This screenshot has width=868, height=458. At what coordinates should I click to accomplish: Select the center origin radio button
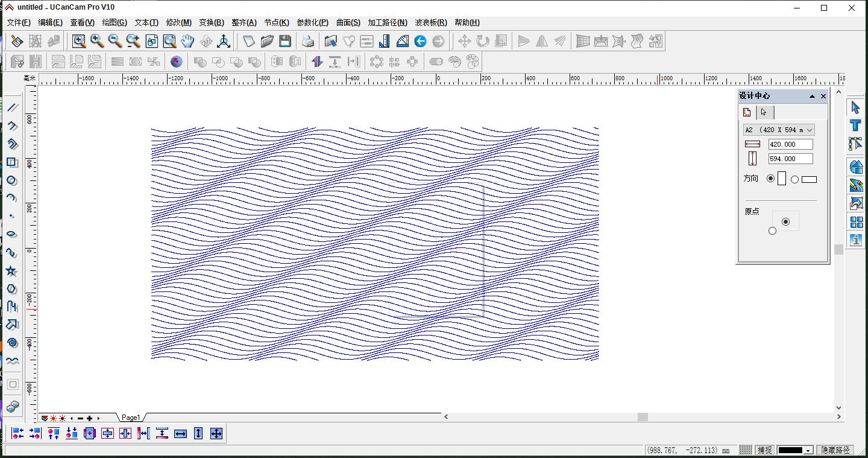coord(785,221)
